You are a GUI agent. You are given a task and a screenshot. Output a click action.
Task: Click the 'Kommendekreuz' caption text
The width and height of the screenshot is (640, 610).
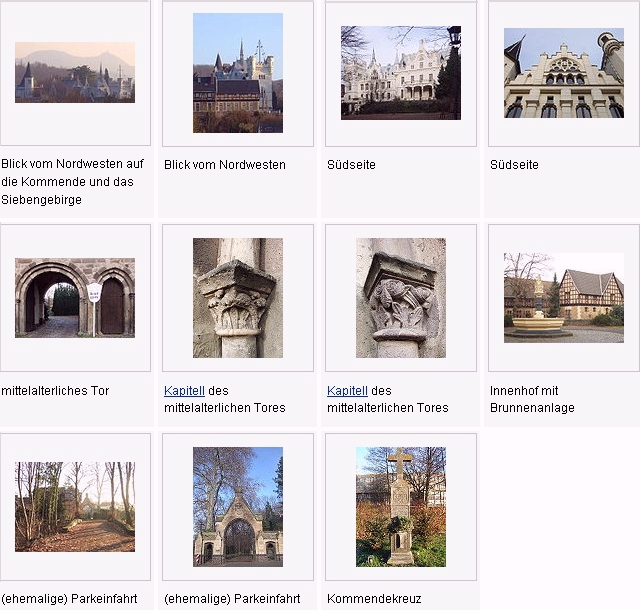374,600
